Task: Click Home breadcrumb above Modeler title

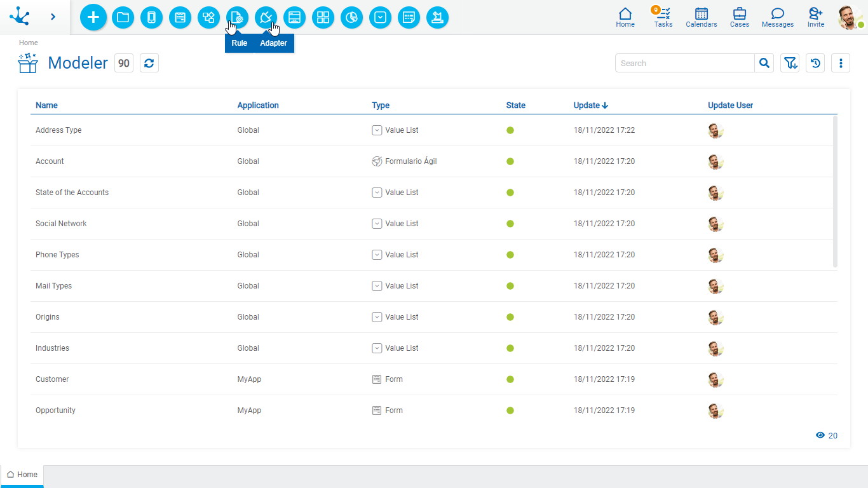Action: tap(28, 43)
